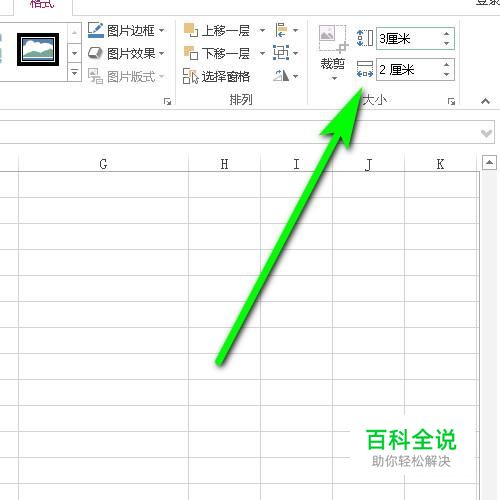
Task: Click the vertical scrollbar up arrow
Action: pyautogui.click(x=489, y=163)
